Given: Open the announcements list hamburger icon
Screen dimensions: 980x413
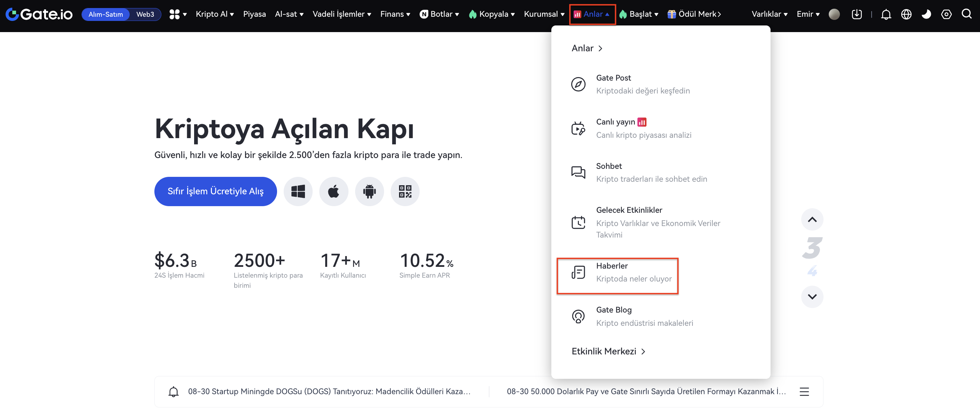Looking at the screenshot, I should click(x=804, y=391).
